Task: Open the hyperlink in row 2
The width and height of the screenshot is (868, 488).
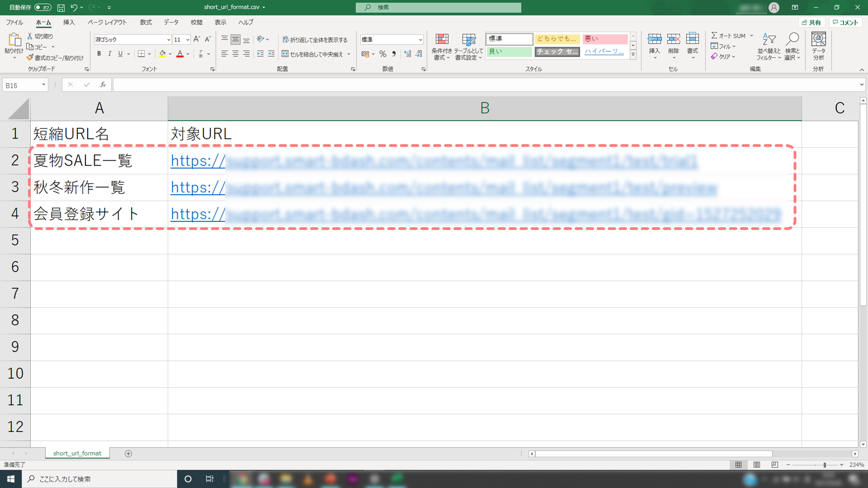Action: pos(434,161)
